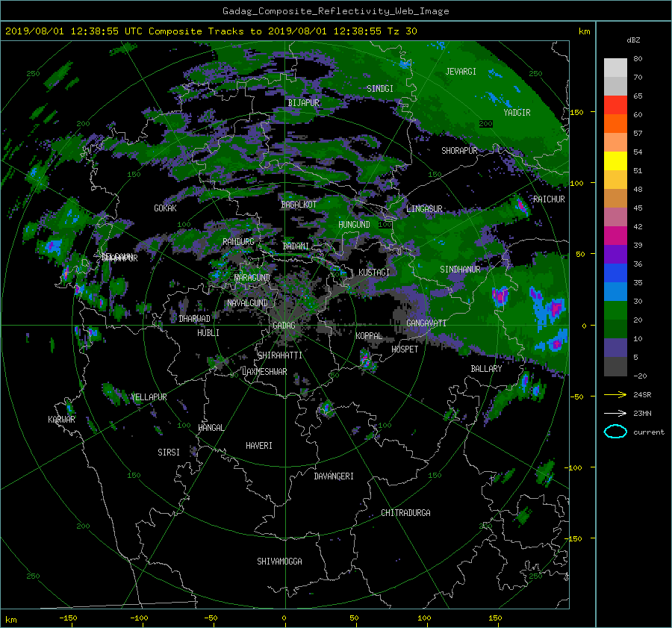Select the purple 36-39 dBZ swatch
Image resolution: width=672 pixels, height=628 pixels.
[x=615, y=255]
